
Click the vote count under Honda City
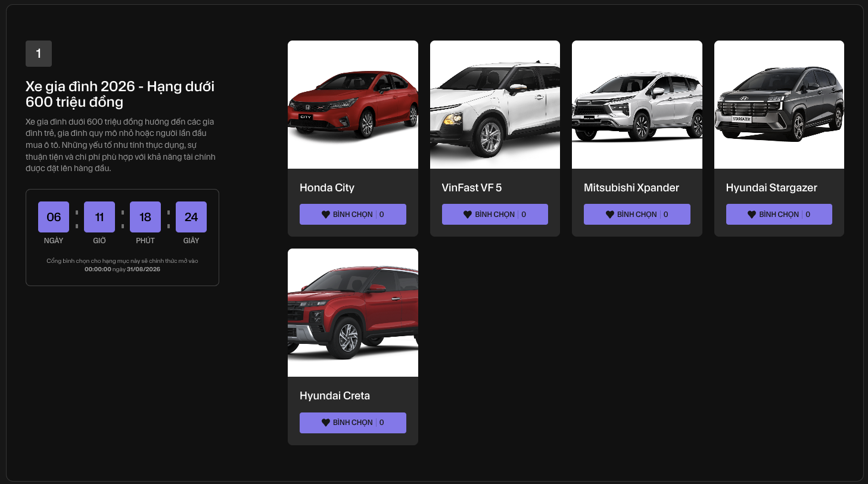click(x=382, y=215)
